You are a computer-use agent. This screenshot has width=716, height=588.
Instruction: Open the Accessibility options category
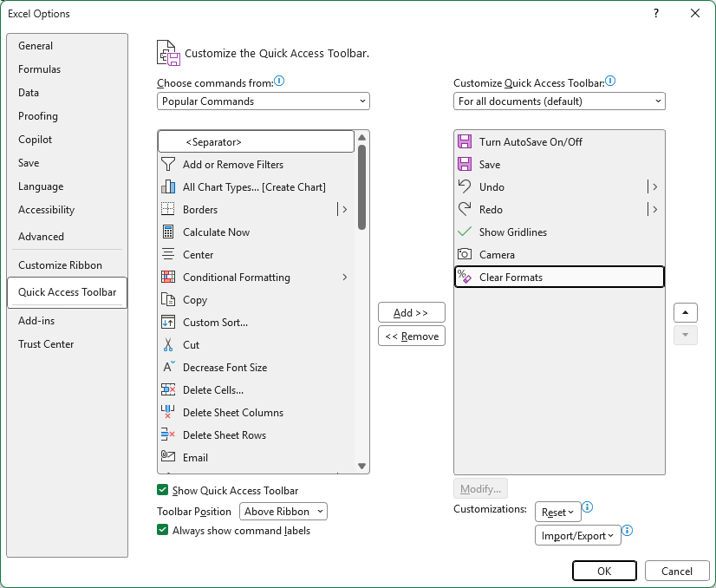pos(67,210)
